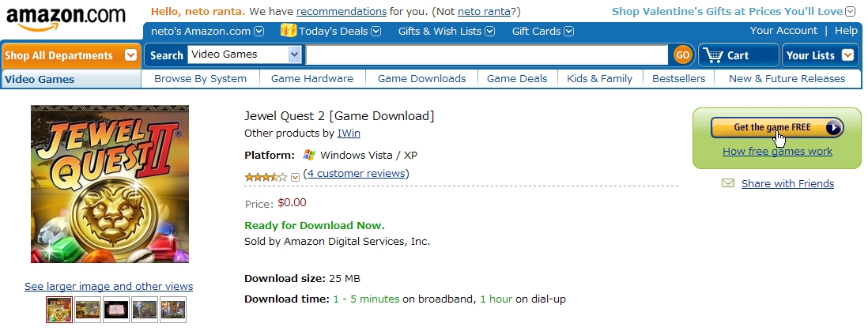Image resolution: width=868 pixels, height=331 pixels.
Task: Click the How free games work link
Action: 777,151
